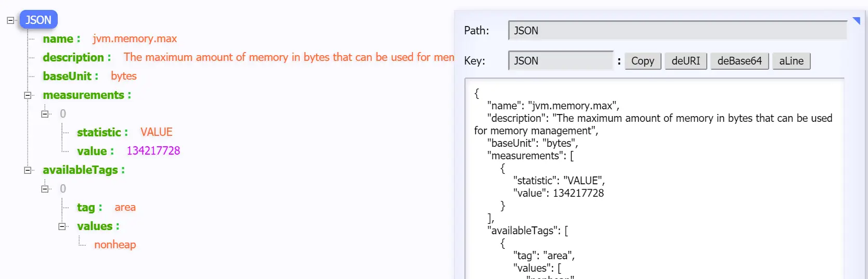Click "availableTags": [ line in source

(527, 231)
